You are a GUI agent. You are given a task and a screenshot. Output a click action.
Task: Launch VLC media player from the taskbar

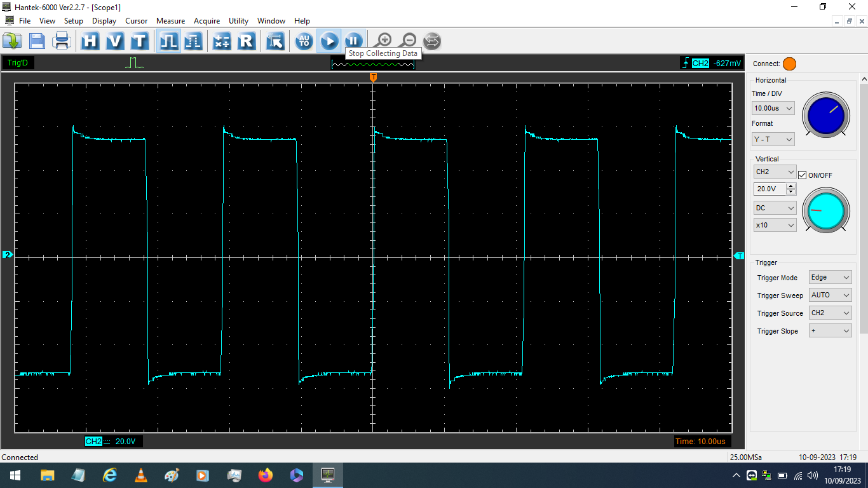tap(141, 475)
